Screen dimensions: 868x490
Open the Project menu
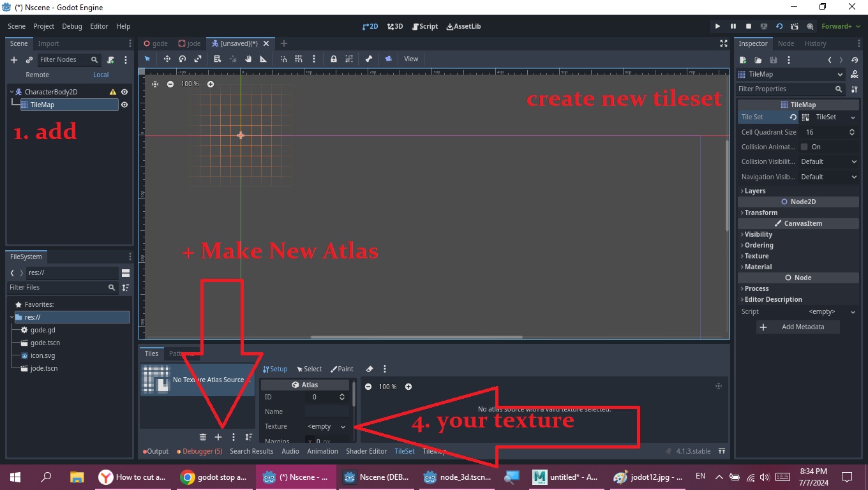point(44,26)
